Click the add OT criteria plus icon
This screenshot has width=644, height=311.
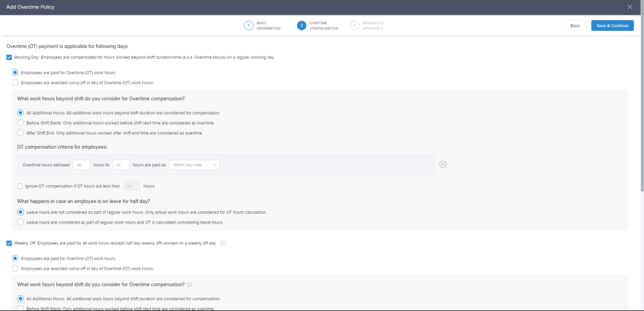click(443, 164)
